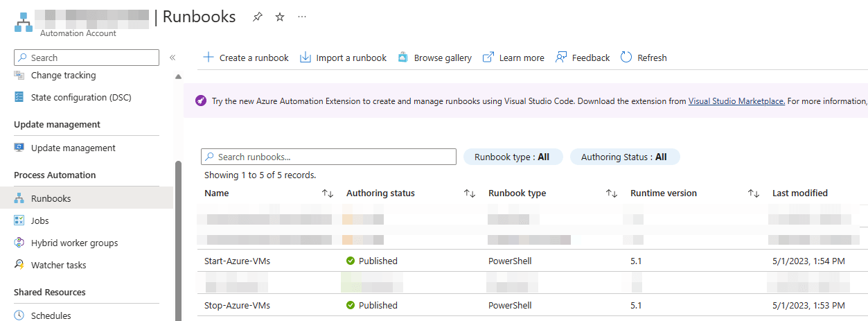The width and height of the screenshot is (868, 321).
Task: Open the ellipsis more options menu
Action: [x=302, y=17]
